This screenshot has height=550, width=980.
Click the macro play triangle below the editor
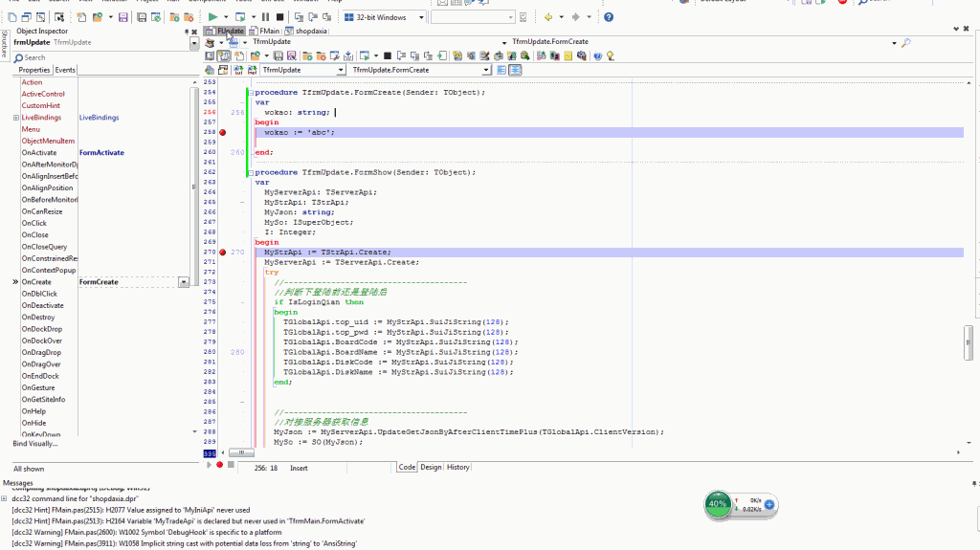[209, 464]
